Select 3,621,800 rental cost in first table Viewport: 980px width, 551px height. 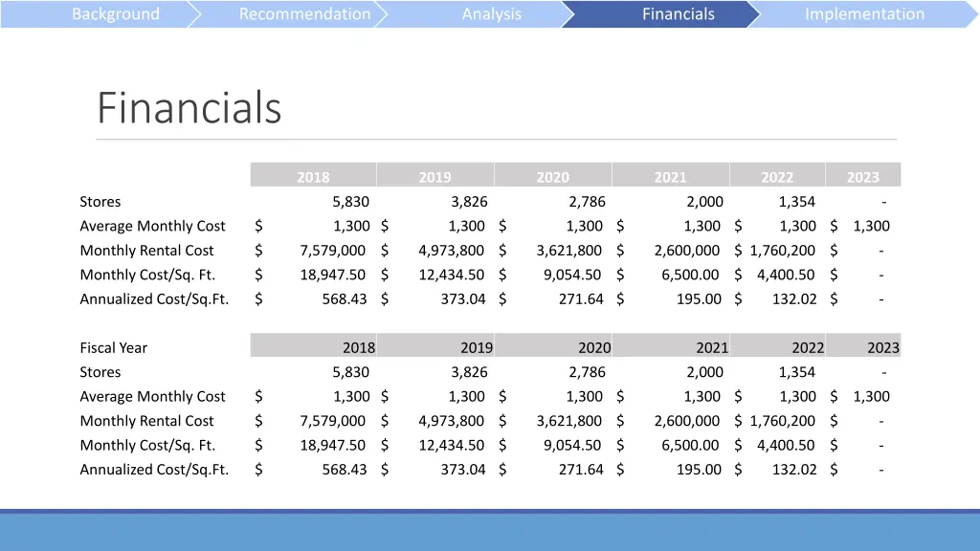[x=568, y=251]
